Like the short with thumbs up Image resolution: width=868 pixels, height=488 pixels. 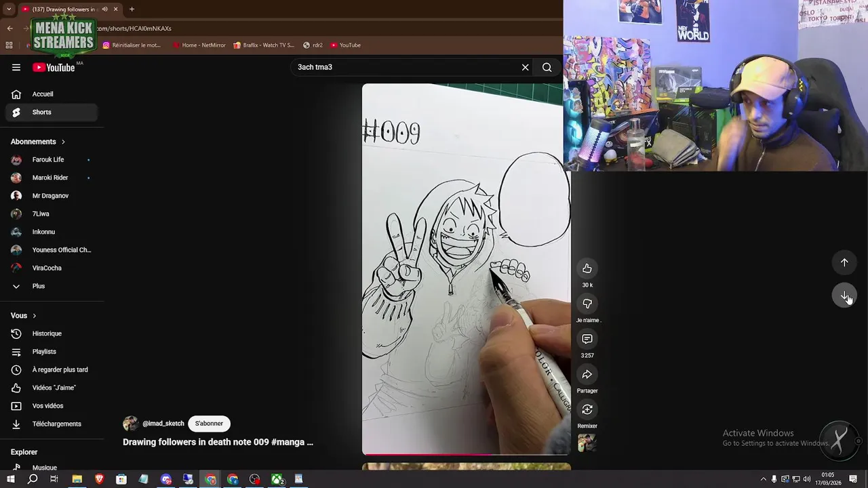(x=587, y=268)
